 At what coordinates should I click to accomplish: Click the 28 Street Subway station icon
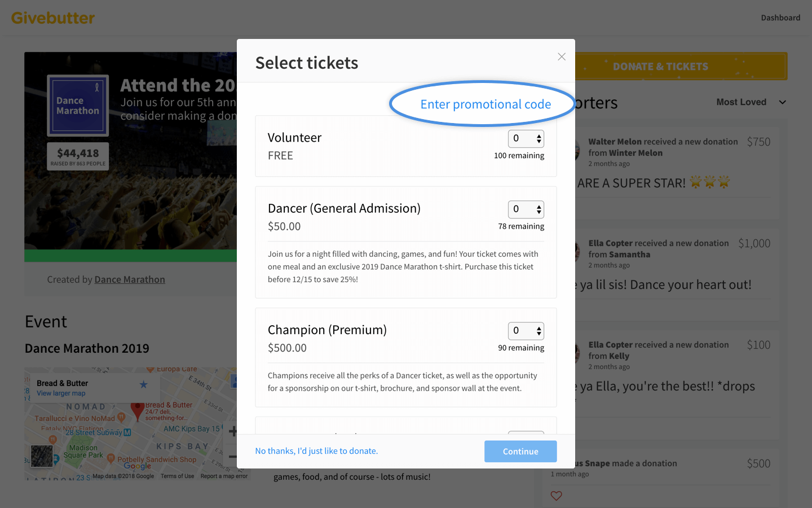(127, 432)
